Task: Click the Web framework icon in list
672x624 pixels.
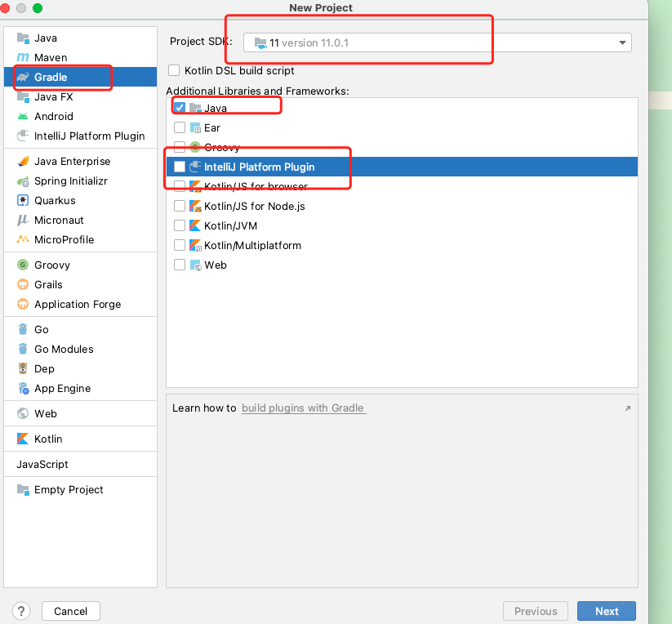Action: [195, 265]
